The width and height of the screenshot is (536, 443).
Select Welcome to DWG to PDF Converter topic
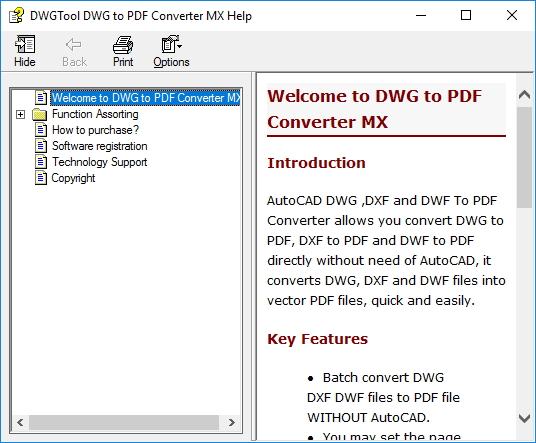(x=146, y=98)
